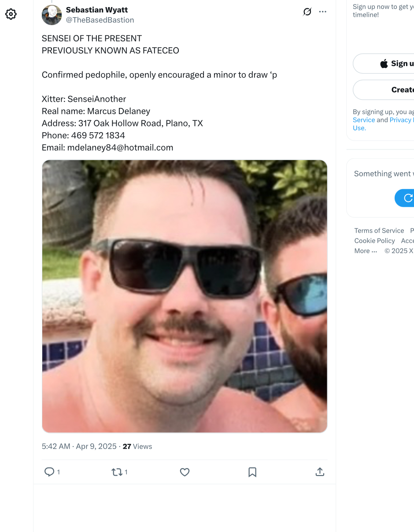Image resolution: width=414 pixels, height=532 pixels.
Task: Expand the footer More menu
Action: (x=366, y=251)
